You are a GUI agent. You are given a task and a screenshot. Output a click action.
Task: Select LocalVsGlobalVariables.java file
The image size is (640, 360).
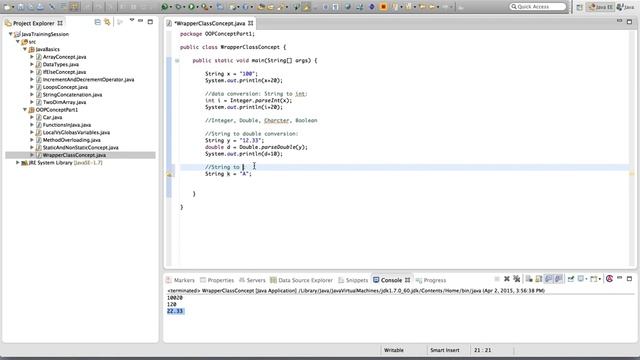pos(76,132)
